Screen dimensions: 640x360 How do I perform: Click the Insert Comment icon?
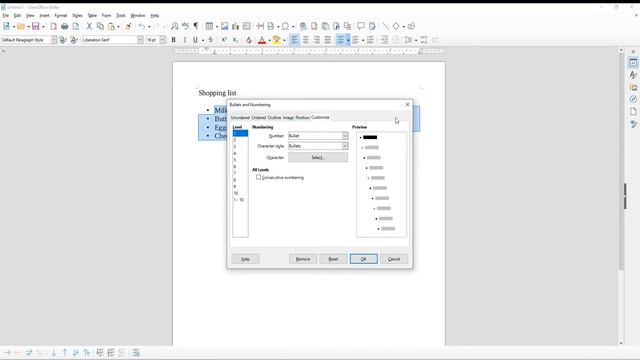click(361, 26)
